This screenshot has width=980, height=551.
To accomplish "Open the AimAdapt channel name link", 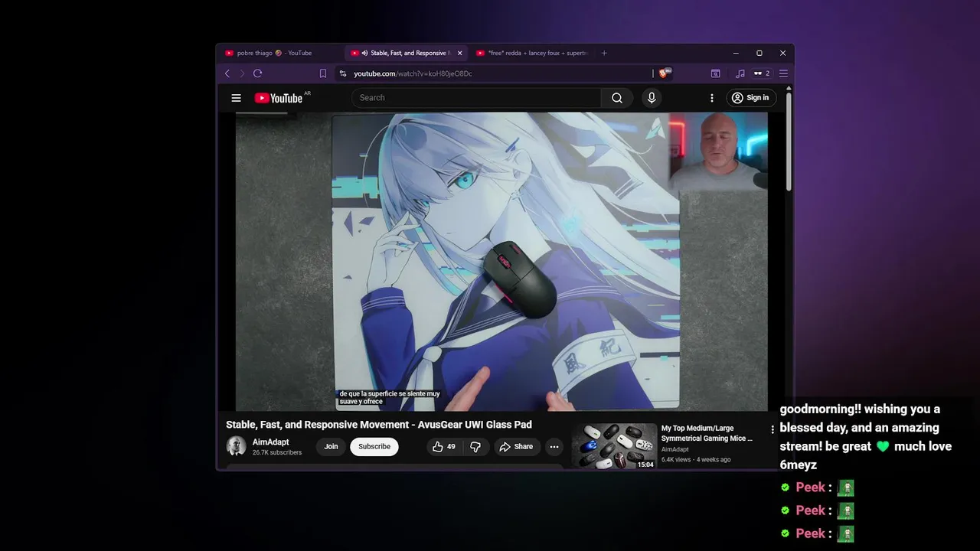I will (x=270, y=442).
